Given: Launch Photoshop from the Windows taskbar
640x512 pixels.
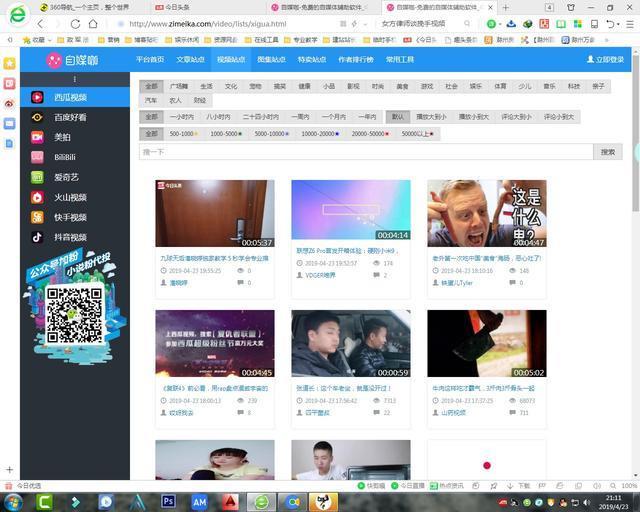Looking at the screenshot, I should click(168, 500).
